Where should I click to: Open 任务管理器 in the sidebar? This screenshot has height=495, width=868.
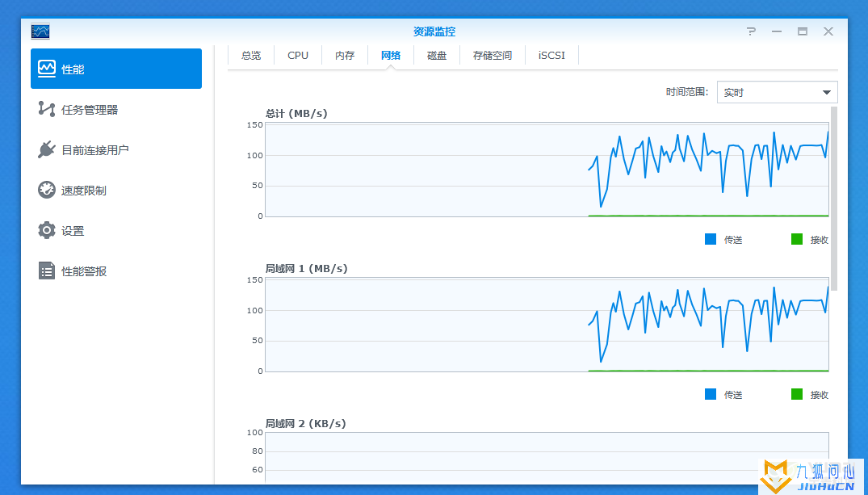click(116, 110)
